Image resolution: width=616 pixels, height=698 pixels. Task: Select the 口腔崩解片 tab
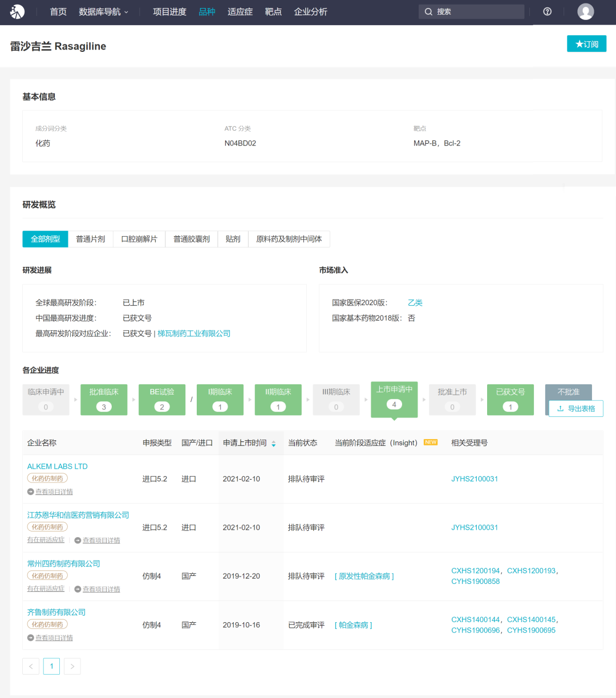(139, 239)
